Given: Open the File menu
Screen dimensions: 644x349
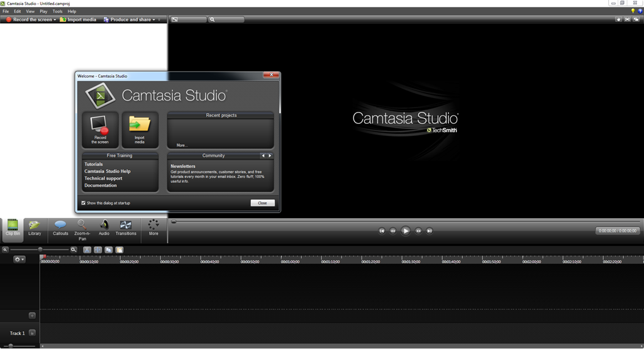Looking at the screenshot, I should click(x=6, y=11).
